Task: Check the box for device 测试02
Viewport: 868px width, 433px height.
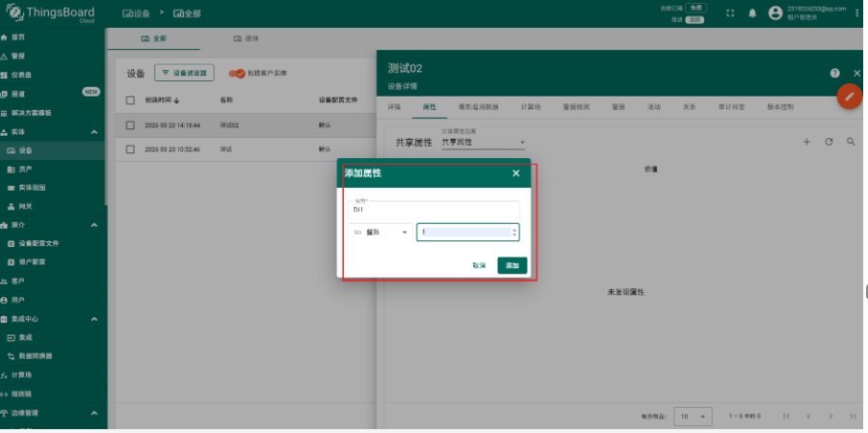Action: coord(130,125)
